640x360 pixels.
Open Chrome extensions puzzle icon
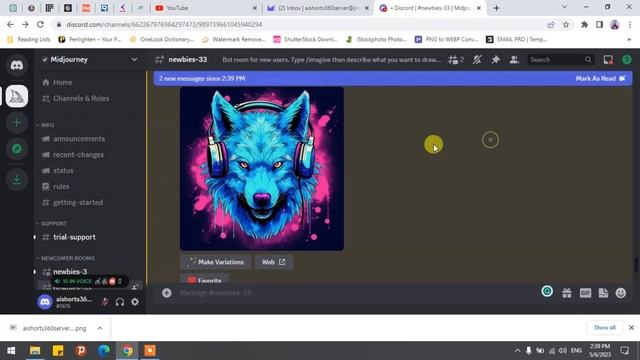coord(584,24)
